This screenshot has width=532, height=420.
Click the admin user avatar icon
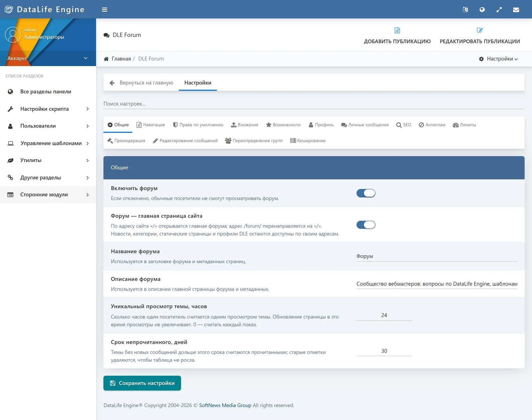(13, 35)
